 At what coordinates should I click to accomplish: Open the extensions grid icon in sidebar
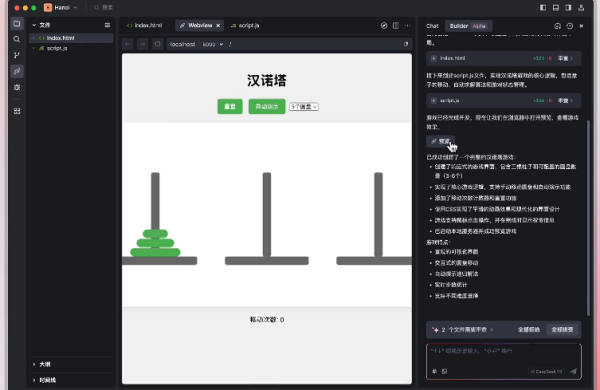(x=17, y=111)
